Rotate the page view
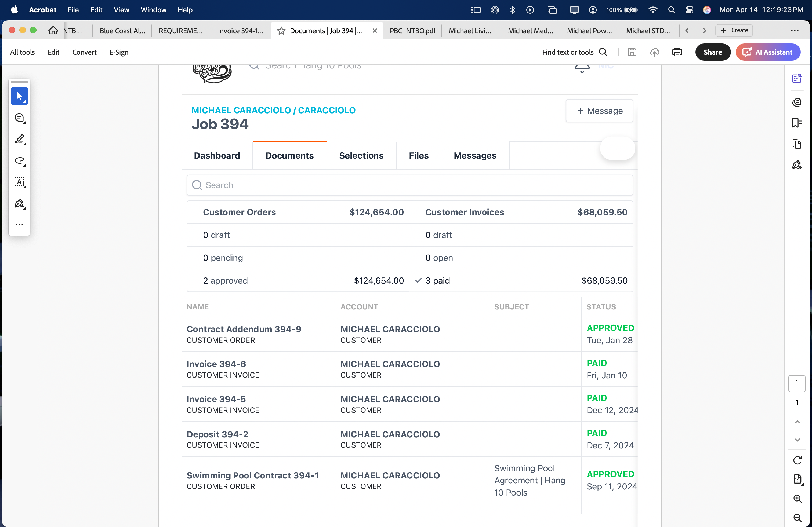This screenshot has height=527, width=812. pos(797,460)
